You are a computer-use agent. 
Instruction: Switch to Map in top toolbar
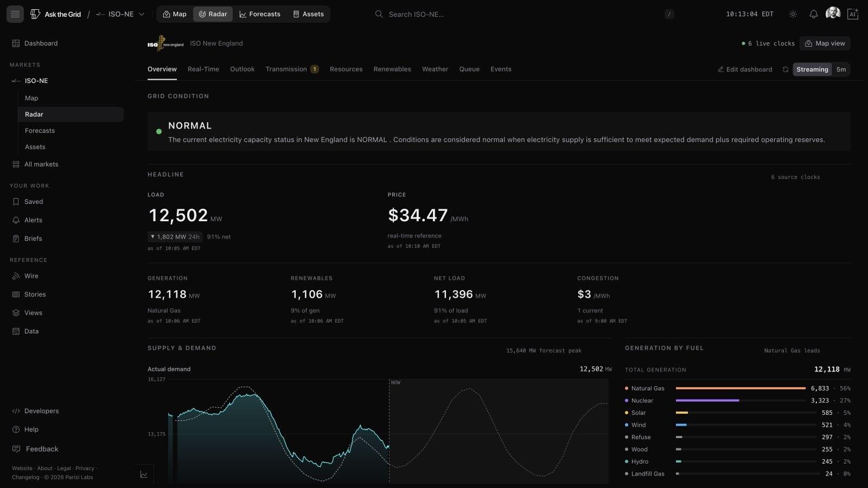click(x=175, y=14)
